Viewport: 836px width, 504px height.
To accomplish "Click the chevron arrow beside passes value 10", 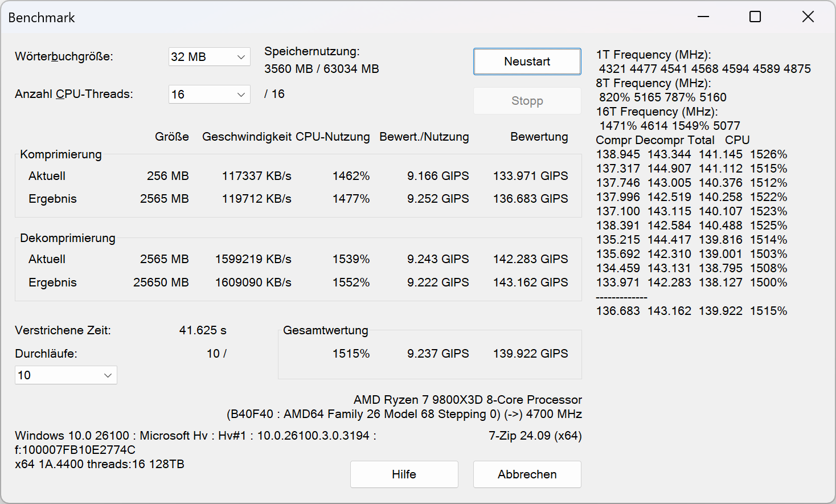I will pos(108,375).
